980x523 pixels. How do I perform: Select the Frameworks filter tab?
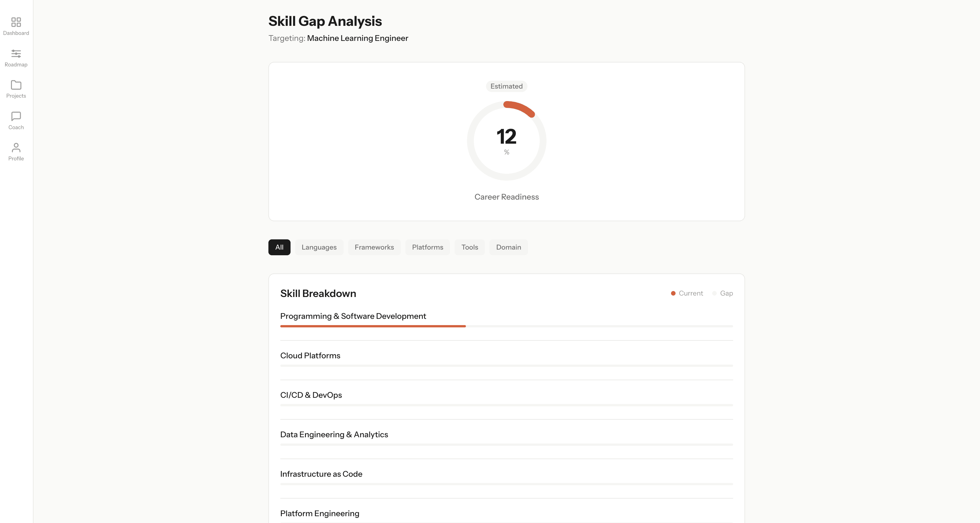coord(374,247)
